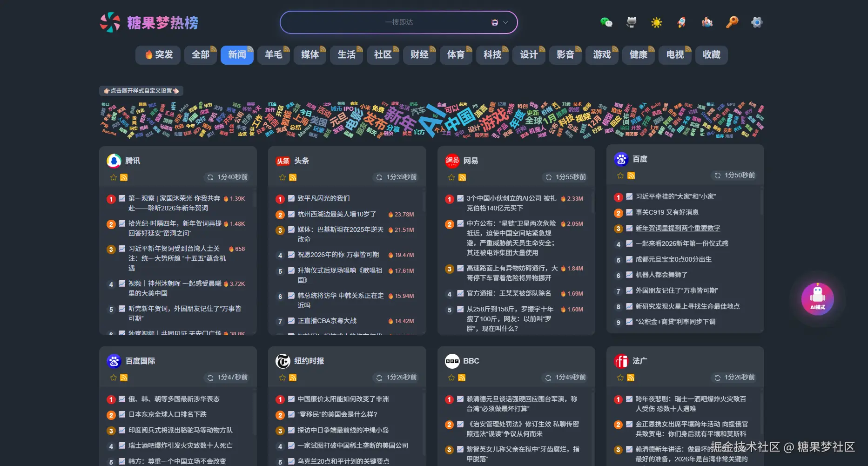868x466 pixels.
Task: Open the RSS feed for 纽约时报 card
Action: pos(293,378)
